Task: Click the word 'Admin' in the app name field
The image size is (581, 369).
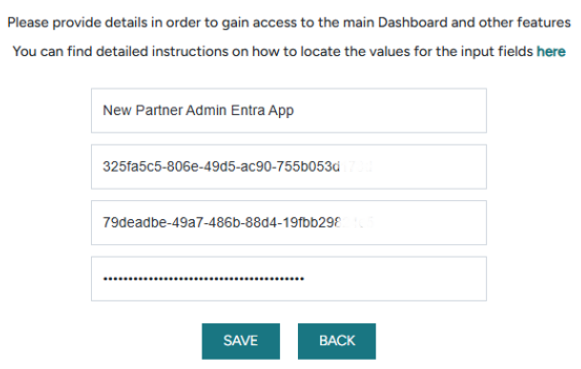Action: 206,110
